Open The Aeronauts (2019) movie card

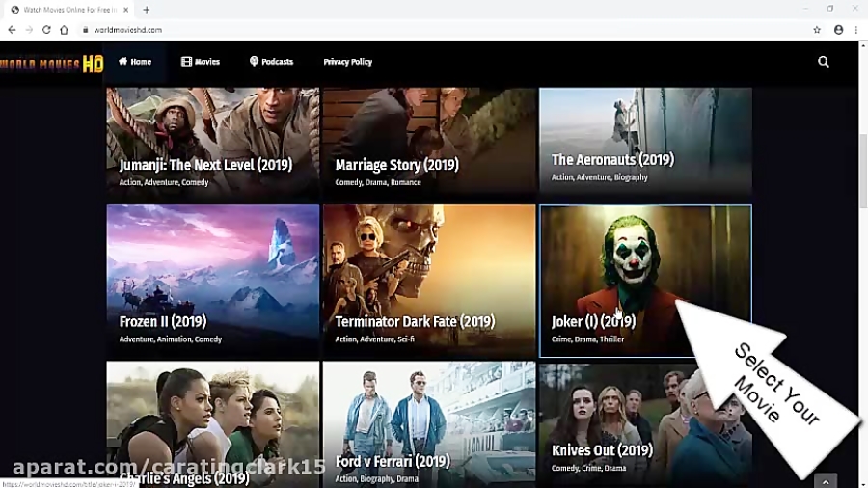coord(645,141)
